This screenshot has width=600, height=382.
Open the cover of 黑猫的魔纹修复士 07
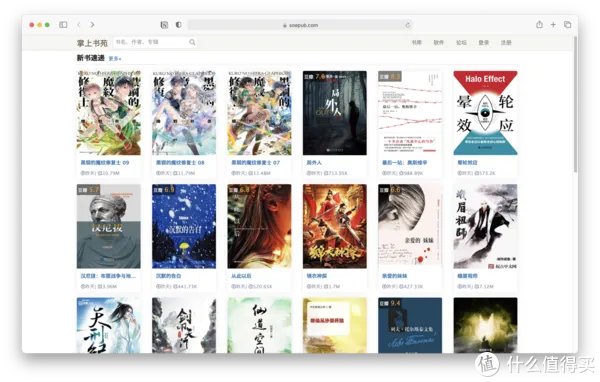pos(259,113)
